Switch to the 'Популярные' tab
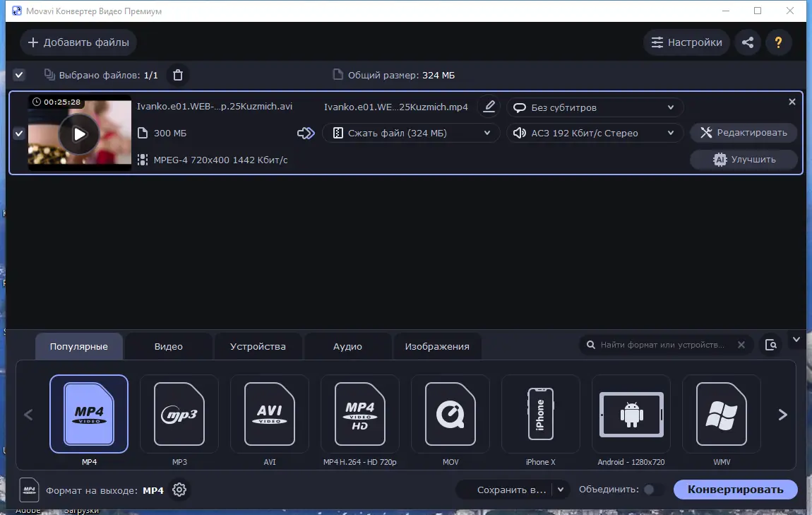This screenshot has height=515, width=812. (x=78, y=346)
